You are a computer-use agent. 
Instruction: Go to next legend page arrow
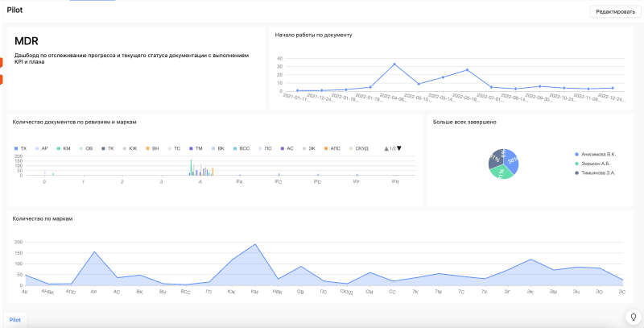[398, 148]
